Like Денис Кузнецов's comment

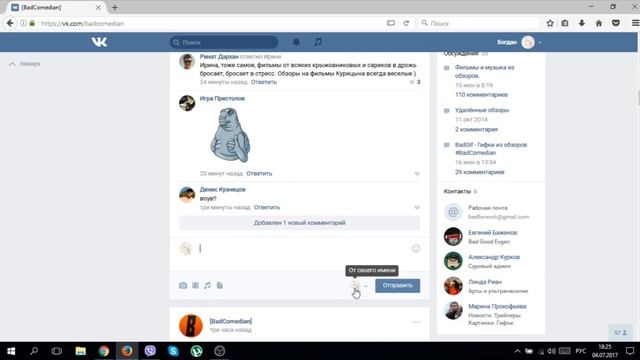pos(417,208)
